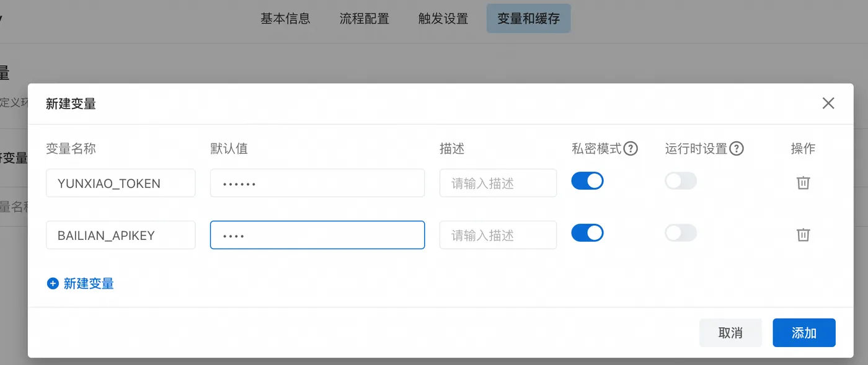Click the plus icon to add variable
868x365 pixels.
(53, 284)
